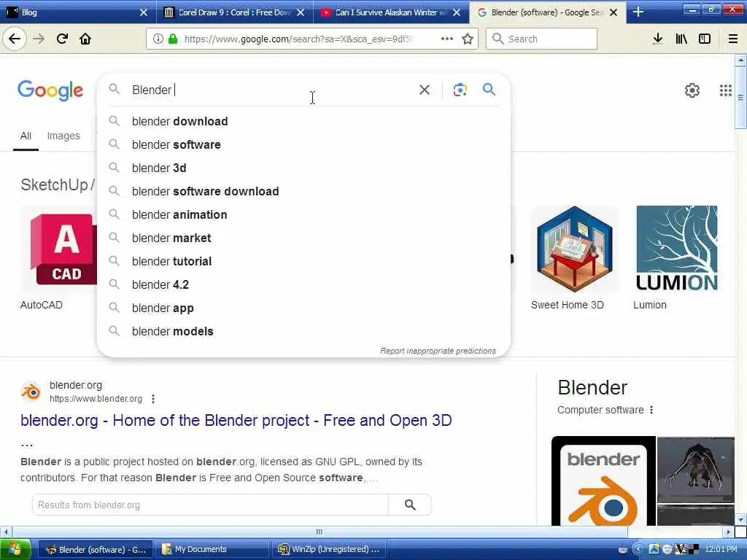Viewport: 747px width, 560px height.
Task: Open Google quick settings gear
Action: pos(692,90)
